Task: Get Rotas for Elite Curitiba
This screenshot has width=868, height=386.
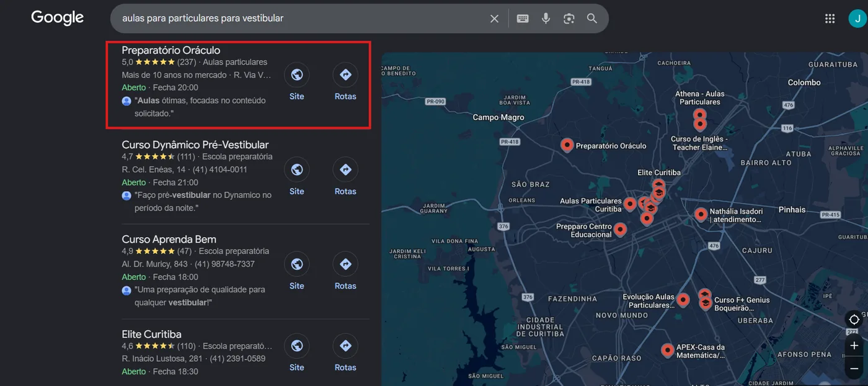Action: [345, 353]
